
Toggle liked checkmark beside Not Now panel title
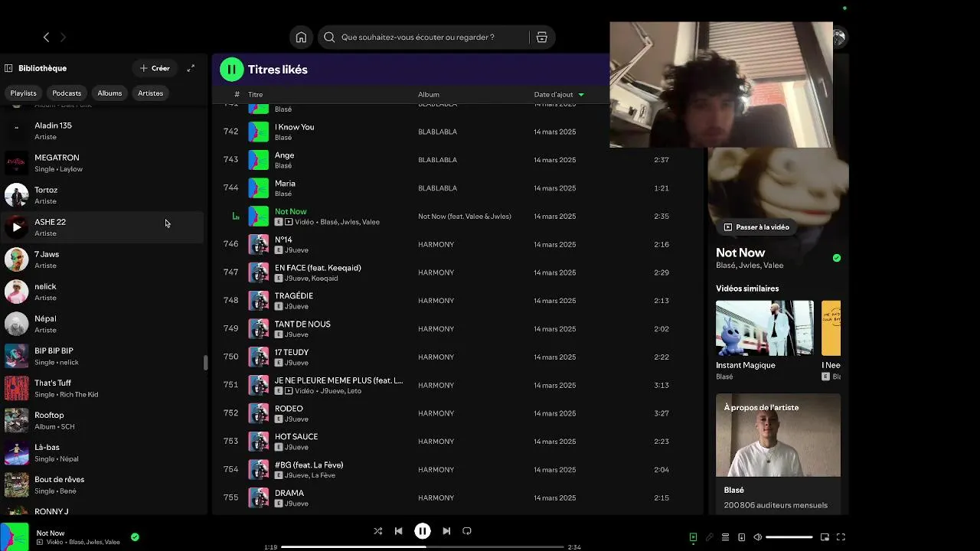pyautogui.click(x=837, y=258)
